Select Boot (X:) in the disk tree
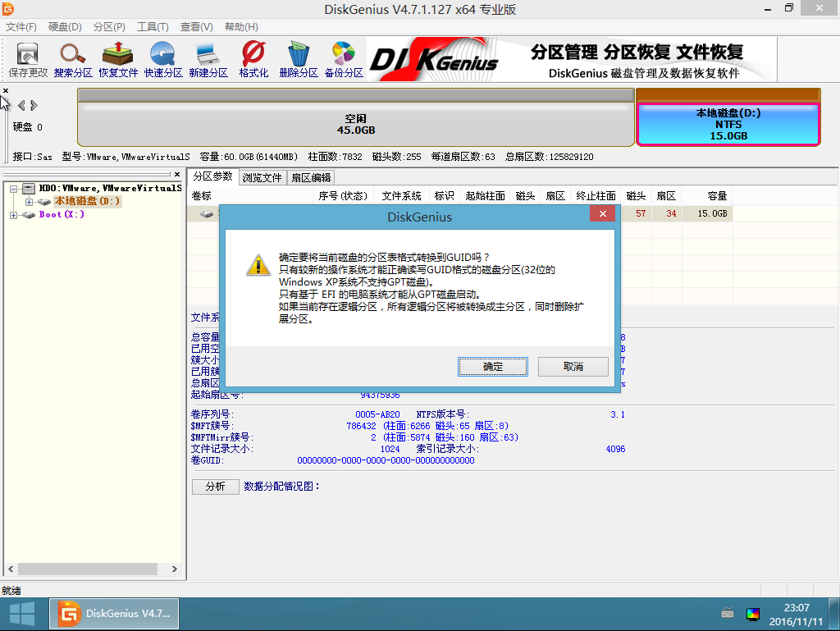The image size is (840, 631). 62,215
